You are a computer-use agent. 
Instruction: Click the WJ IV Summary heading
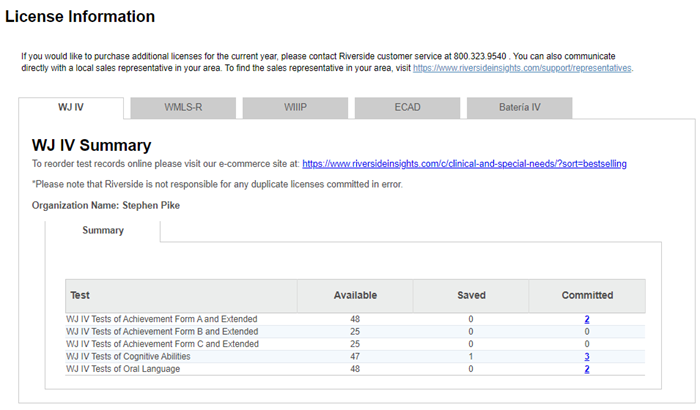click(91, 146)
